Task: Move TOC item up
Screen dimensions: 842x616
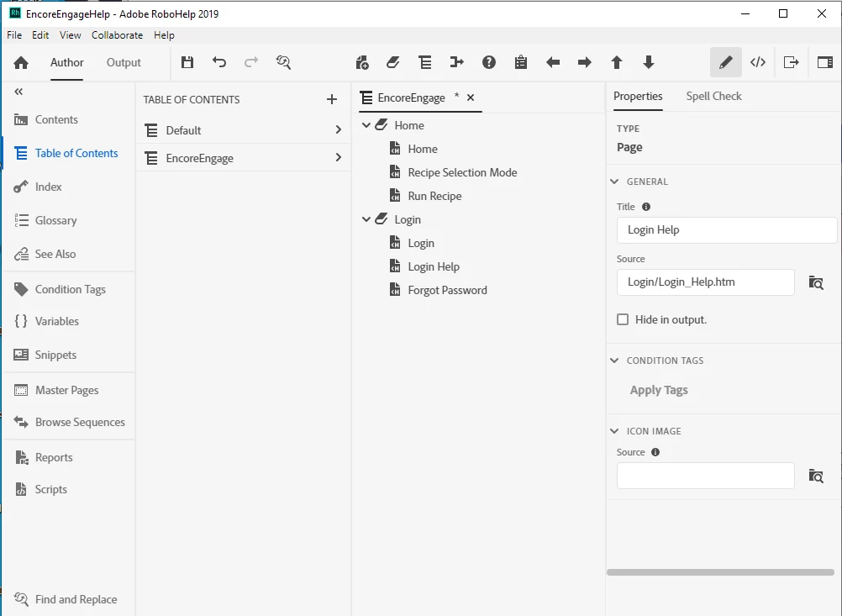Action: pyautogui.click(x=617, y=62)
